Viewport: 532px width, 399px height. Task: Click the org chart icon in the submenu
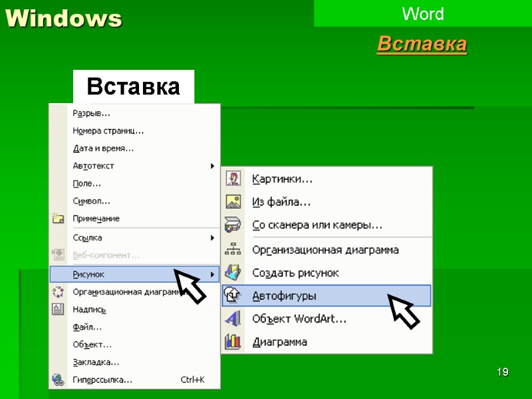click(233, 249)
